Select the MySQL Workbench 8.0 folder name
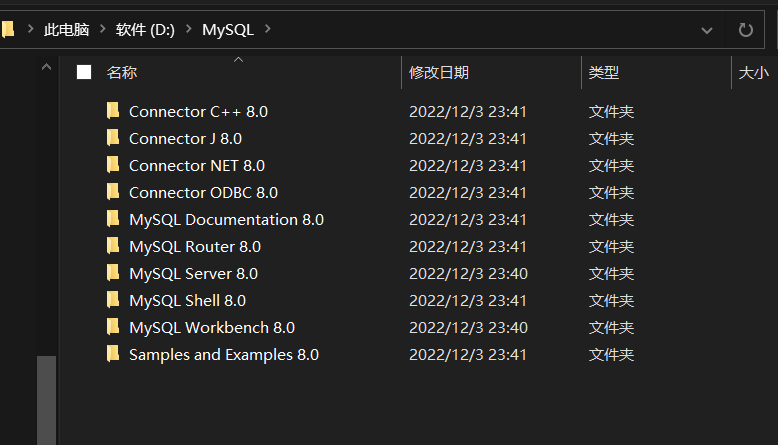The width and height of the screenshot is (778, 445). tap(212, 328)
